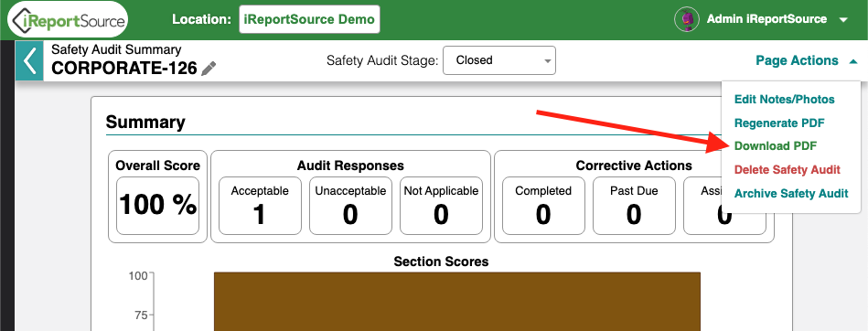Click the brown Section Scores bar
The image size is (868, 331).
coord(457,301)
